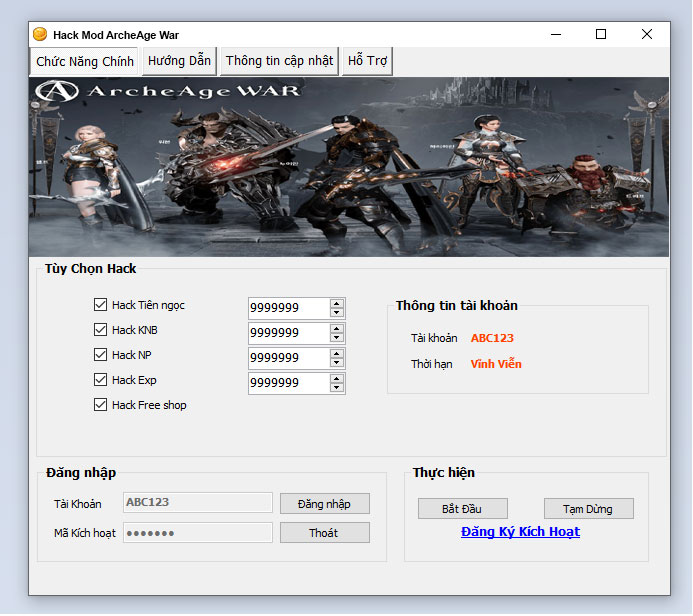The height and width of the screenshot is (616, 693).
Task: Start with the Bắt Đầu button
Action: pyautogui.click(x=463, y=509)
